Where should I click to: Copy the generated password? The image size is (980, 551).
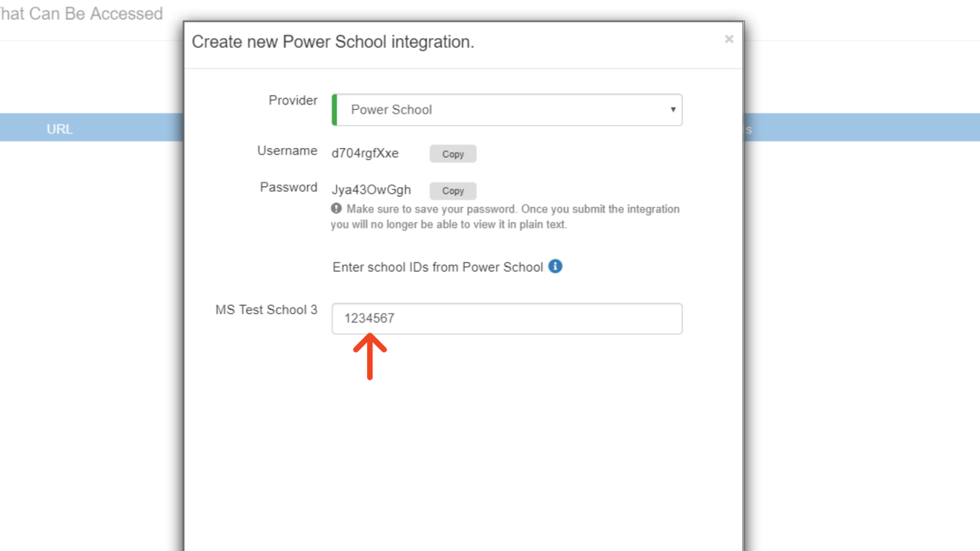(x=453, y=191)
